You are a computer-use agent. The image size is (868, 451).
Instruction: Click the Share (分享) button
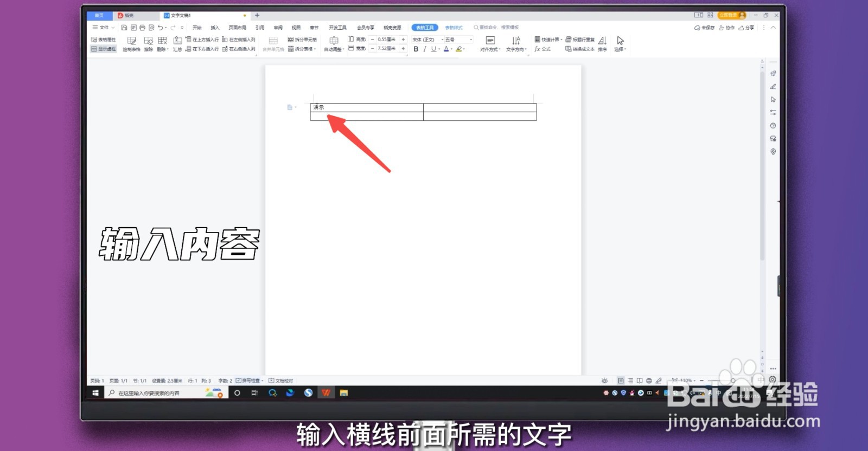[746, 28]
